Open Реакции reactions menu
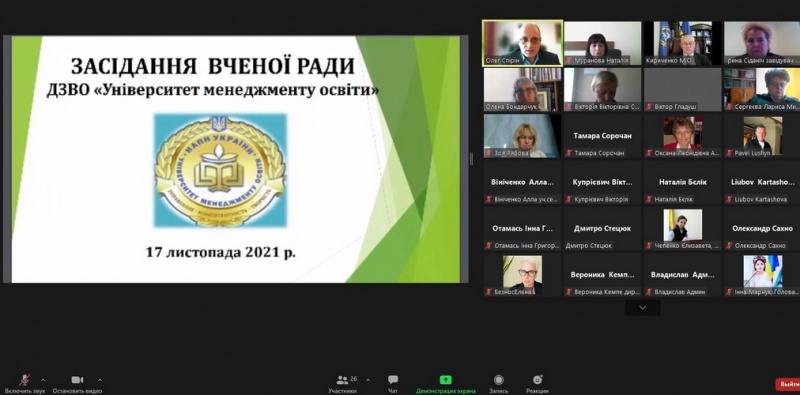The width and height of the screenshot is (800, 395). point(537,384)
